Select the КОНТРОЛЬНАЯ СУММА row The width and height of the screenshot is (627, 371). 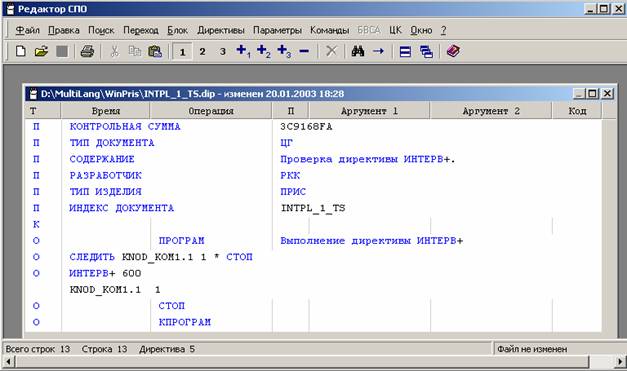(x=313, y=127)
